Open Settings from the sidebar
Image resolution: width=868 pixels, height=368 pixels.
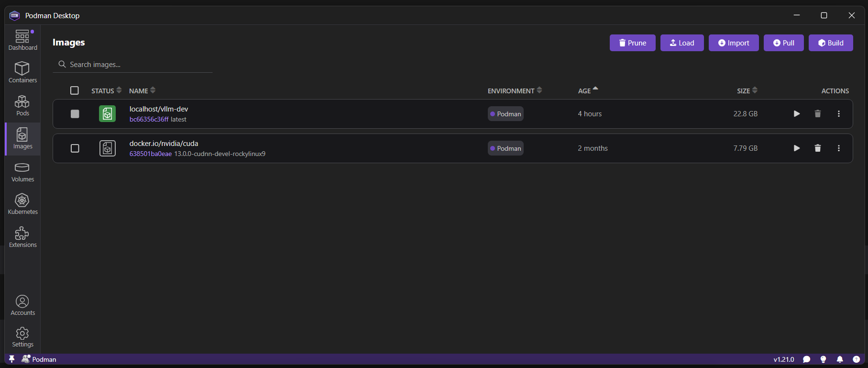(x=22, y=337)
